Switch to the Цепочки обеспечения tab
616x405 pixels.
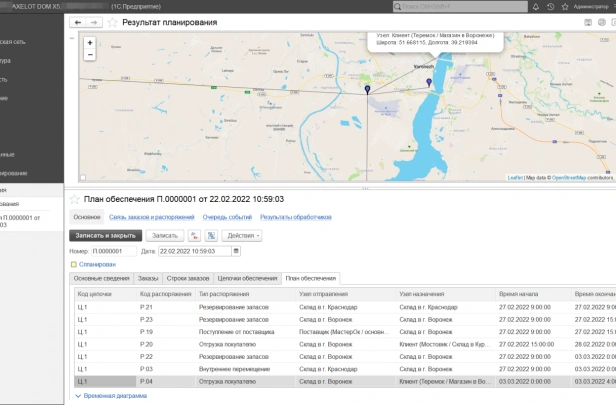[248, 279]
